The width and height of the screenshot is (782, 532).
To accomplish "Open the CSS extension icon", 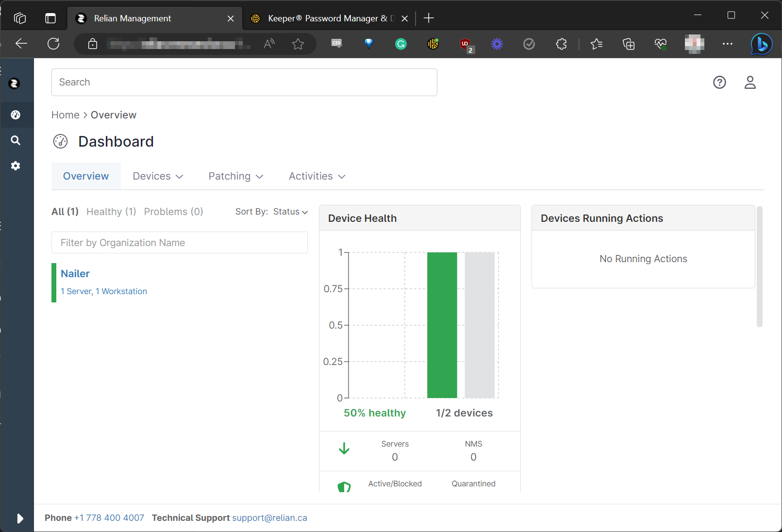I will coord(336,44).
